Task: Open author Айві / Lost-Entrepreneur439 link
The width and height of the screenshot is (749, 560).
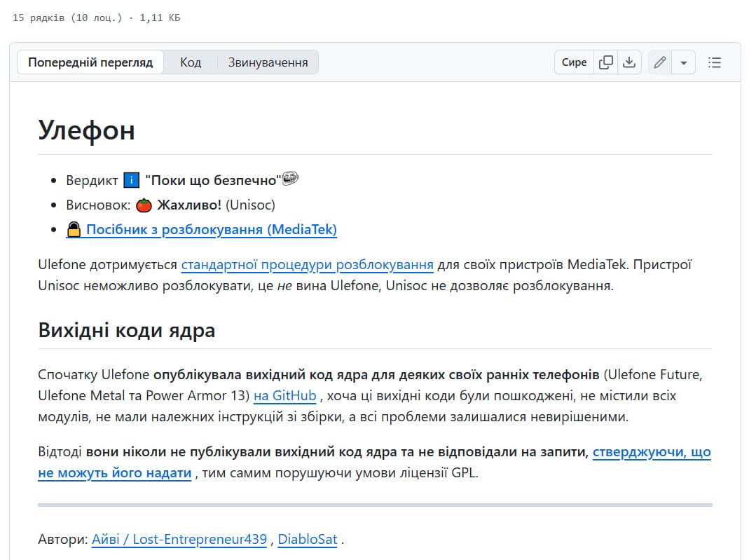Action: click(179, 540)
